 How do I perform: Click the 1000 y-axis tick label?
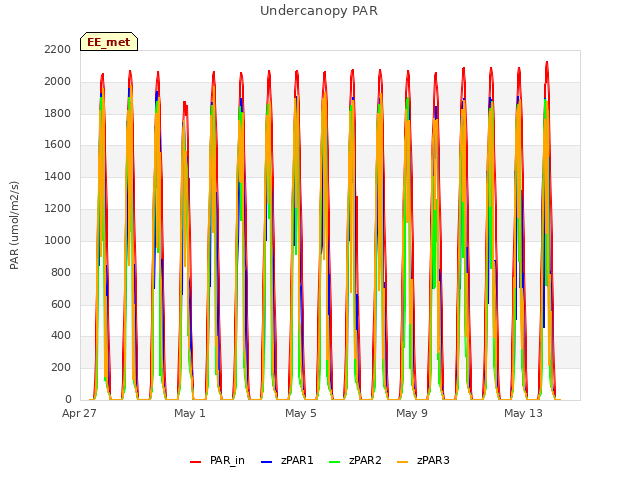[x=58, y=240]
